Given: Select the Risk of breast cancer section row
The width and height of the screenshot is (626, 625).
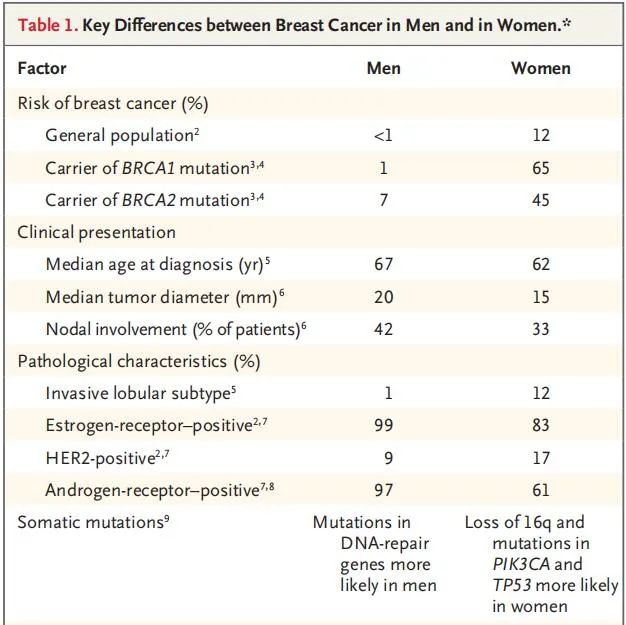Looking at the screenshot, I should (112, 102).
